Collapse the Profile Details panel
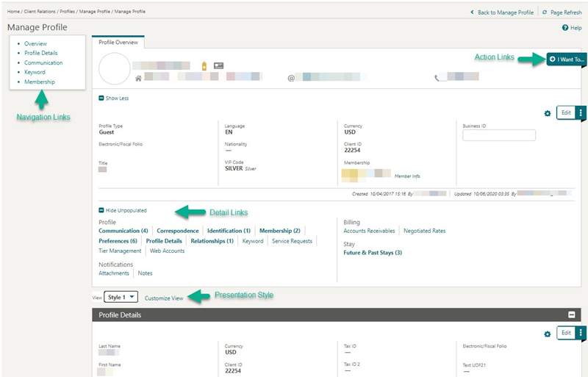Viewport: 588px width, 377px height. [572, 315]
